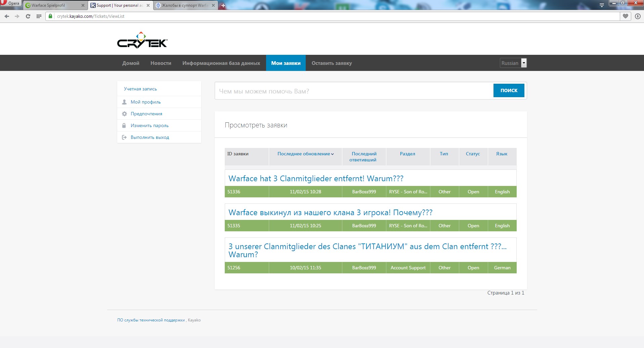Sort by Последнее обновление column header
This screenshot has width=644, height=348.
305,154
